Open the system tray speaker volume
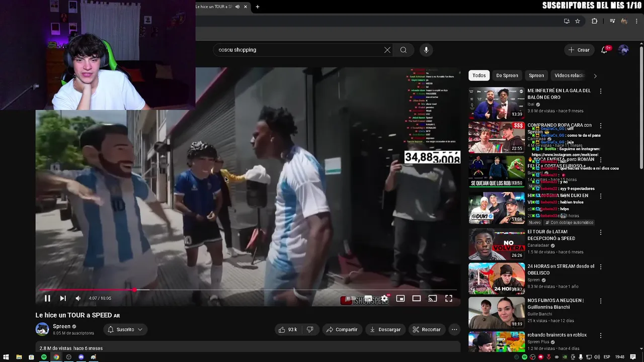The image size is (644, 362). (596, 357)
